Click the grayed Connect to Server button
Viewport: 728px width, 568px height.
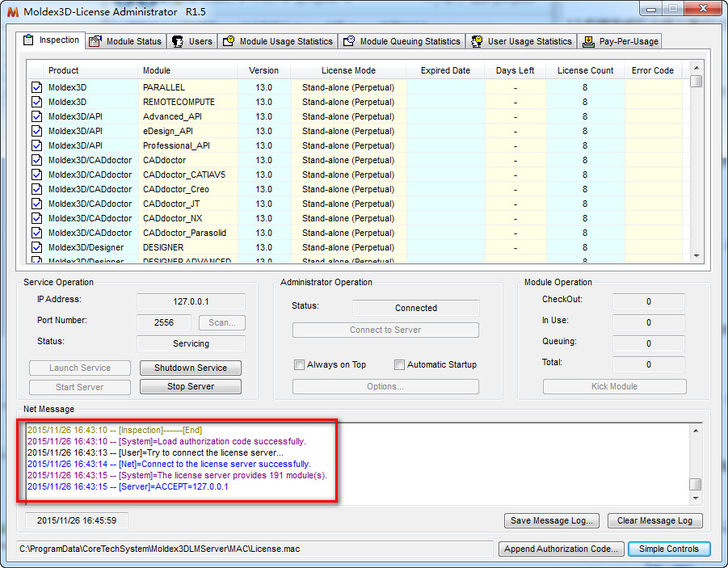tap(385, 330)
